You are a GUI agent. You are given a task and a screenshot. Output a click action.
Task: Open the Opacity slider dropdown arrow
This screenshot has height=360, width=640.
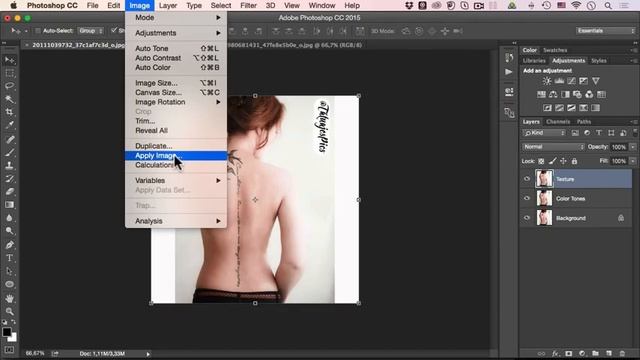633,147
